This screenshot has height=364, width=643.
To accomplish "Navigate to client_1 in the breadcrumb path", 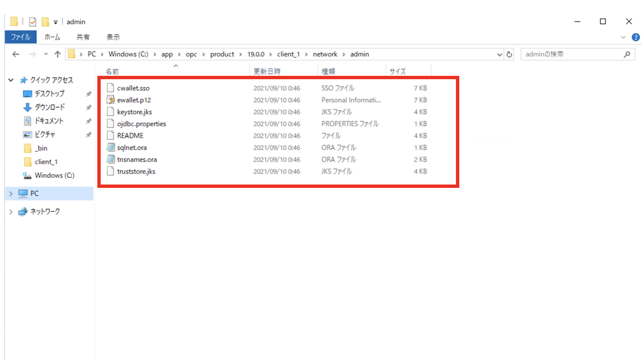I will [x=289, y=54].
